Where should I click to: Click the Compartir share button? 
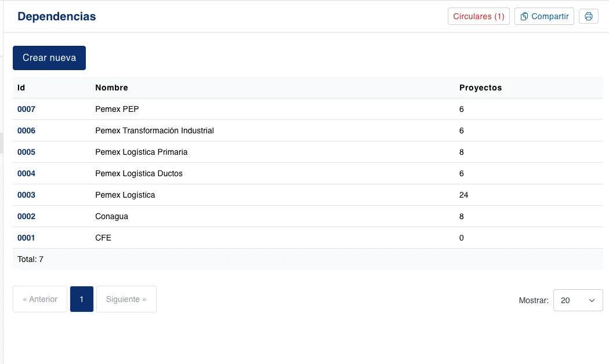(x=544, y=16)
